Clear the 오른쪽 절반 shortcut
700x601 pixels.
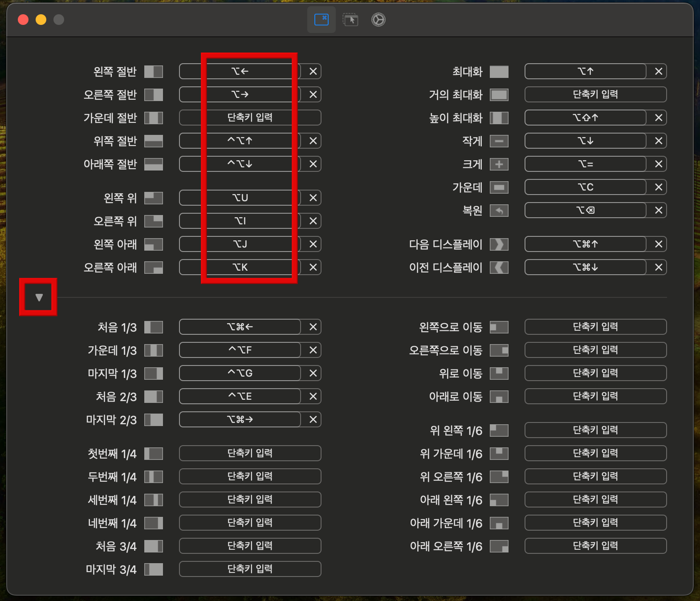pyautogui.click(x=313, y=94)
